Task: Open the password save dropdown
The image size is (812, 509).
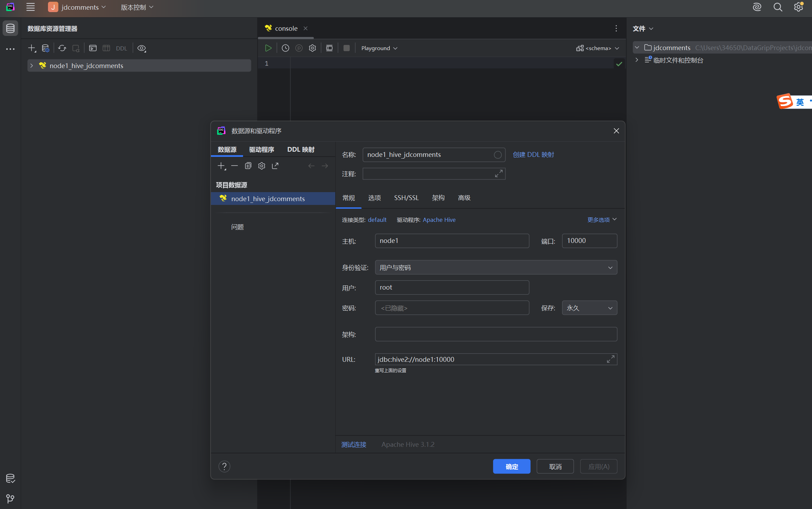Action: point(589,308)
